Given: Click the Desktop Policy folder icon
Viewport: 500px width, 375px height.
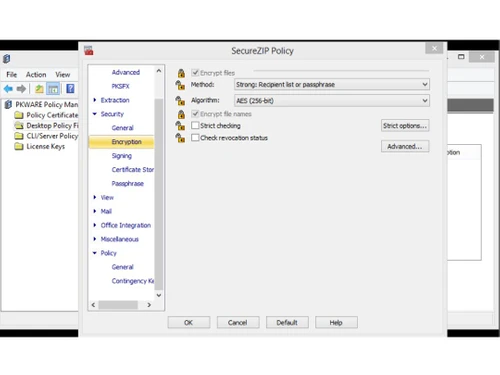Looking at the screenshot, I should 19,126.
